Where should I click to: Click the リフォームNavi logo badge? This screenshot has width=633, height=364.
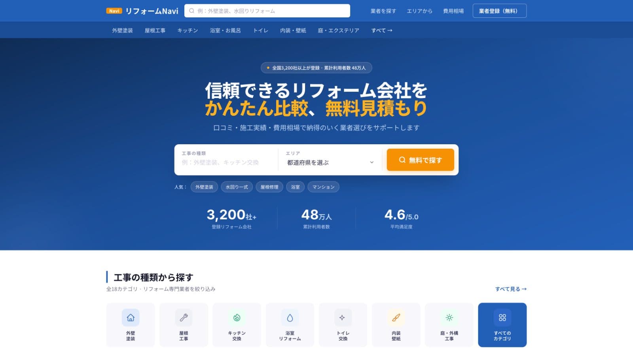(114, 11)
